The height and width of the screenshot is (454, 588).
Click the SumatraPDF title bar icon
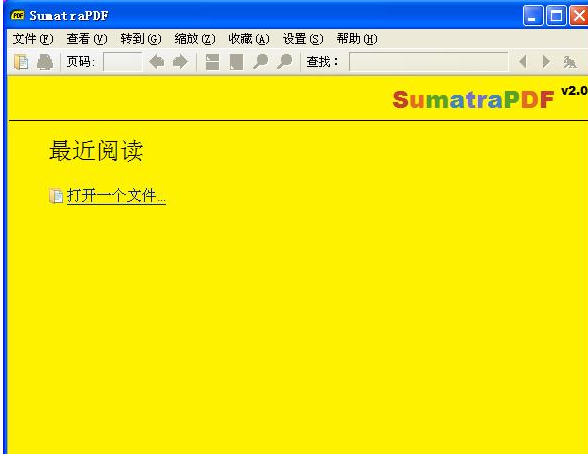[x=18, y=15]
